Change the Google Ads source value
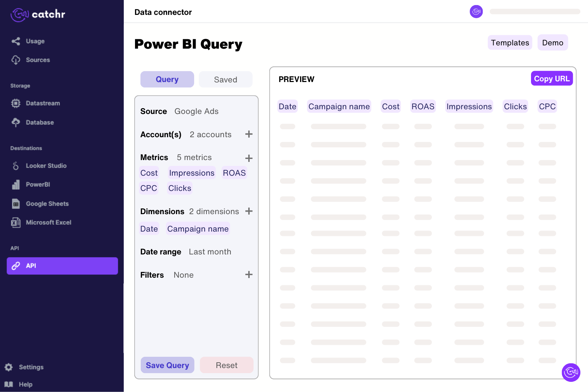 pos(196,111)
